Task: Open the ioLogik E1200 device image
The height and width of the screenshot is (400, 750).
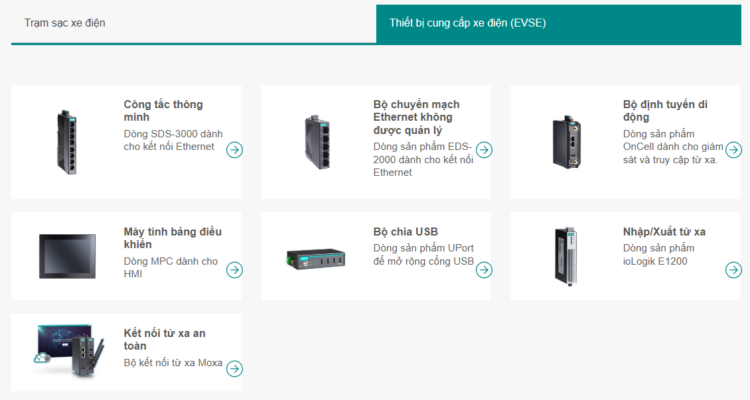Action: point(566,256)
